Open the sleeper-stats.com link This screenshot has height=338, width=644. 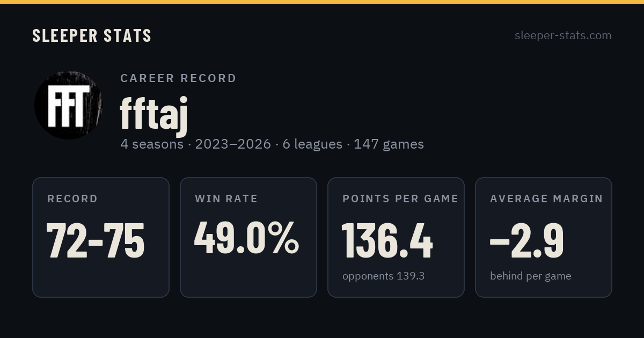click(563, 35)
